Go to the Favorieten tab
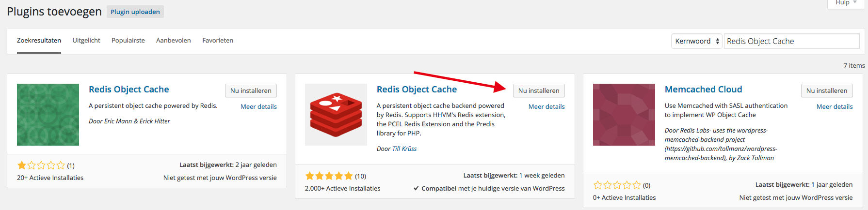The image size is (868, 210). [x=218, y=41]
